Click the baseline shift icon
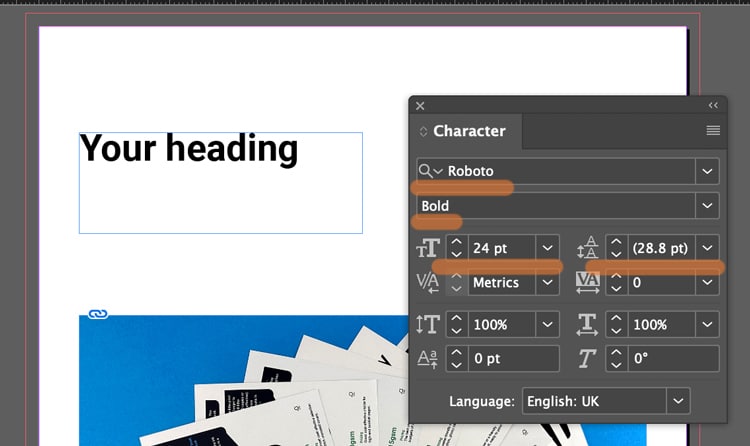 428,358
